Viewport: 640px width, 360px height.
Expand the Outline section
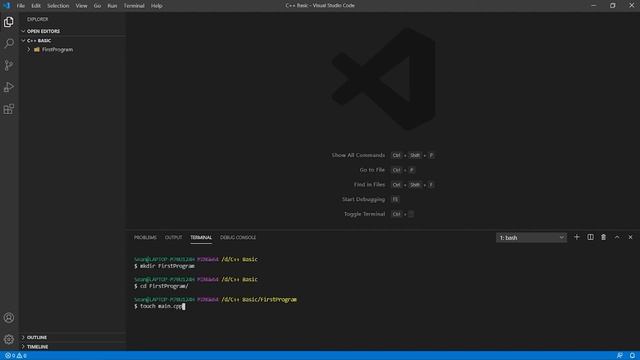tap(23, 337)
